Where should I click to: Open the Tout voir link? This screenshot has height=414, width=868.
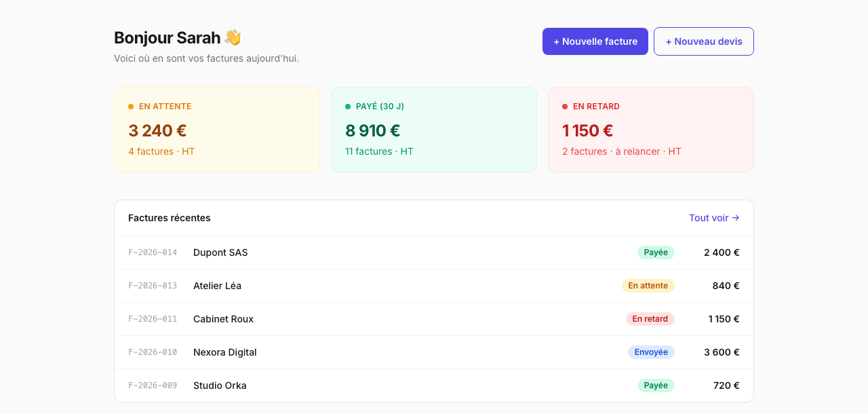(714, 218)
